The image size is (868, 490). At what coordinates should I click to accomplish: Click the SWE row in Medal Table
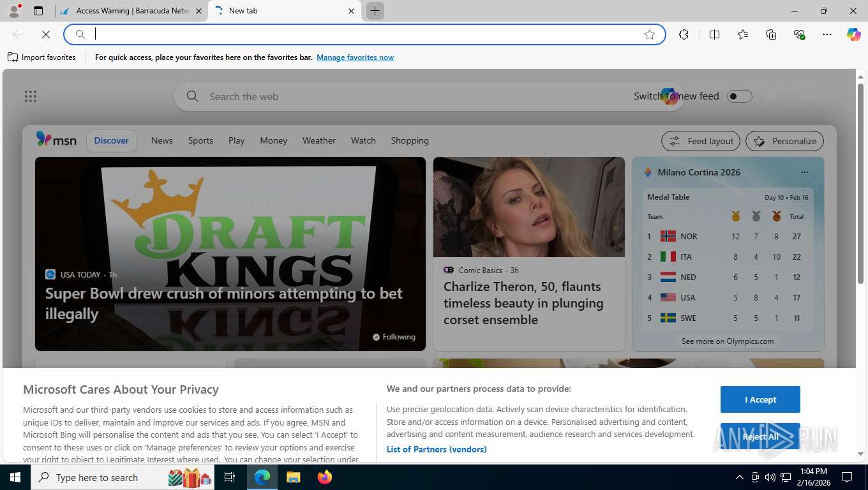(x=728, y=318)
